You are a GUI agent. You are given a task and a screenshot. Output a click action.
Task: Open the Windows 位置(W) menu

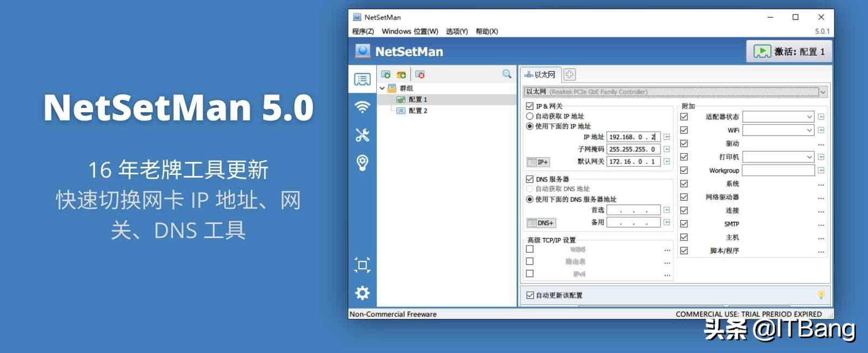(410, 31)
